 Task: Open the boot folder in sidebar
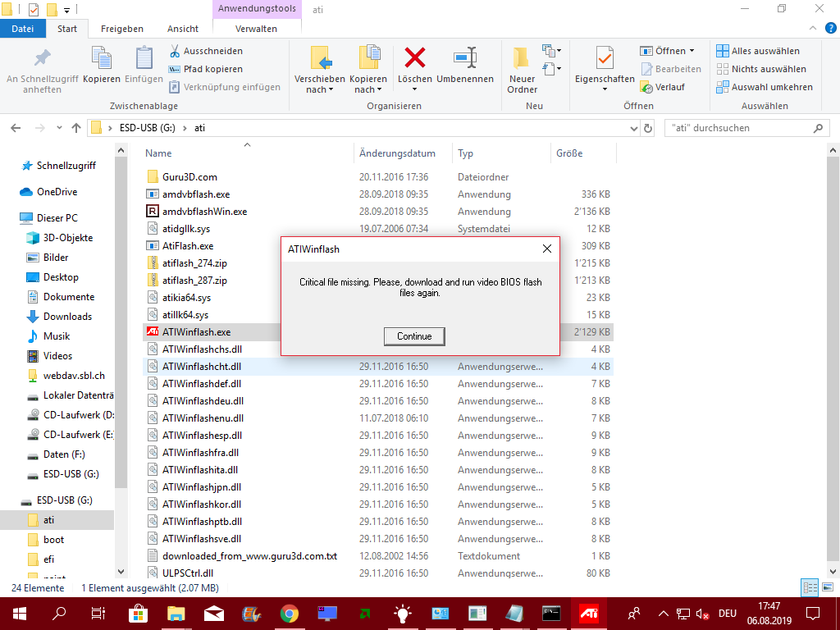pos(53,540)
